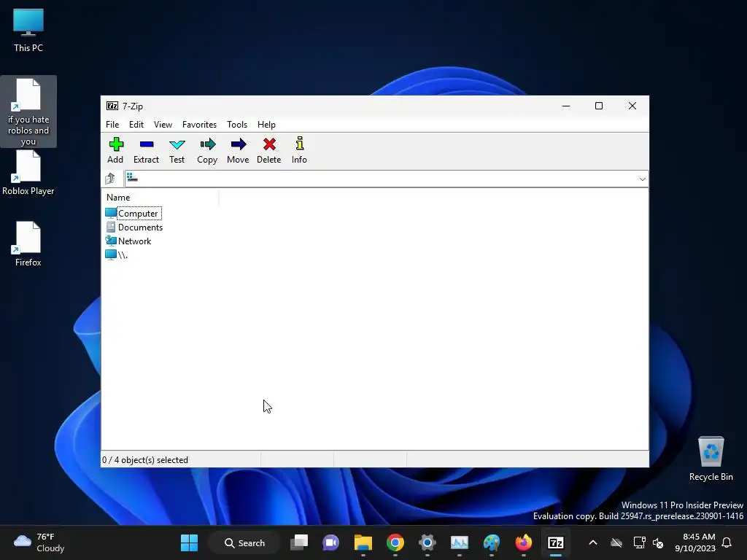Screen dimensions: 747x560
Task: Open the View menu
Action: pyautogui.click(x=163, y=124)
